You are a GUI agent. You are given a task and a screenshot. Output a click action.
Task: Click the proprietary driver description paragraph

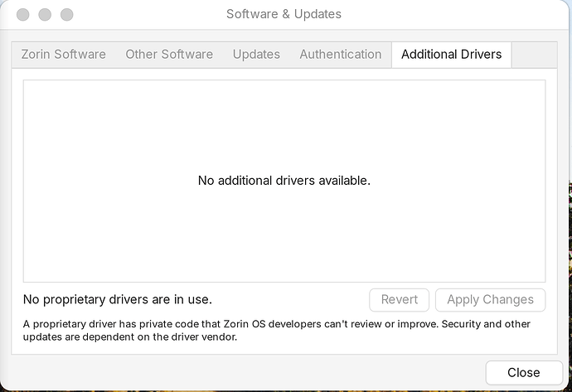(277, 331)
